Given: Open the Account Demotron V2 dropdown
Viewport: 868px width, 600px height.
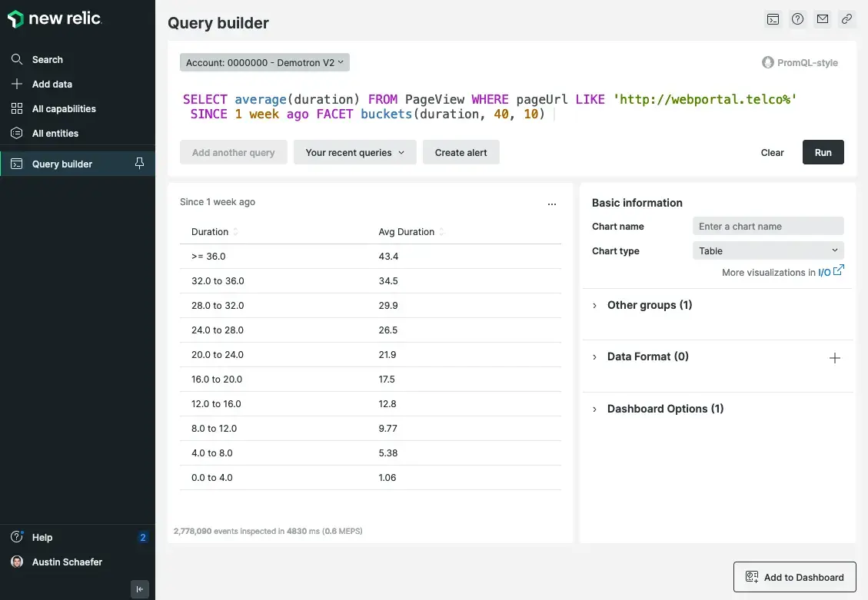Looking at the screenshot, I should 264,63.
